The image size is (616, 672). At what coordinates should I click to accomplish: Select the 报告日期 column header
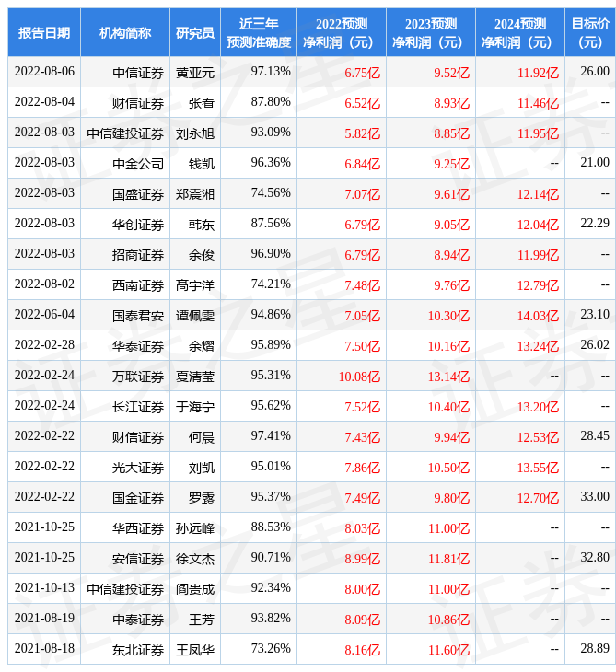[x=44, y=32]
